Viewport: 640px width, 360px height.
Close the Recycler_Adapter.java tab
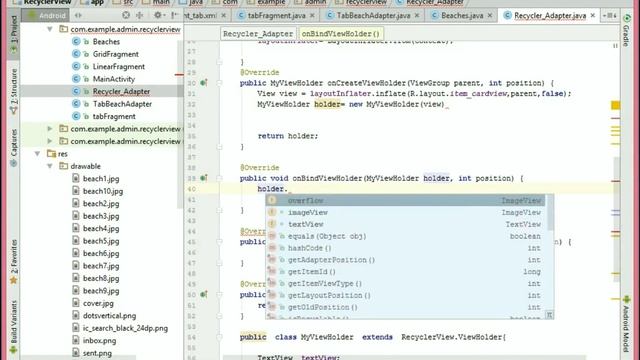pos(593,16)
